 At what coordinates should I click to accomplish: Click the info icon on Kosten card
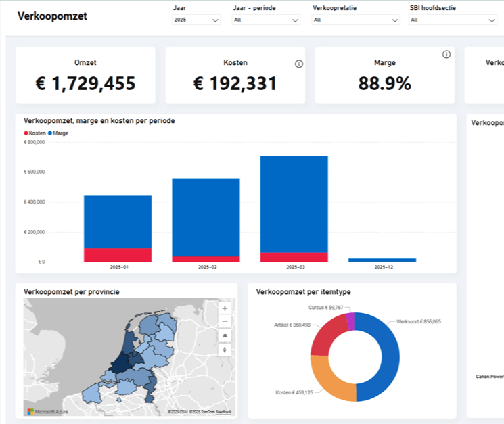[299, 64]
